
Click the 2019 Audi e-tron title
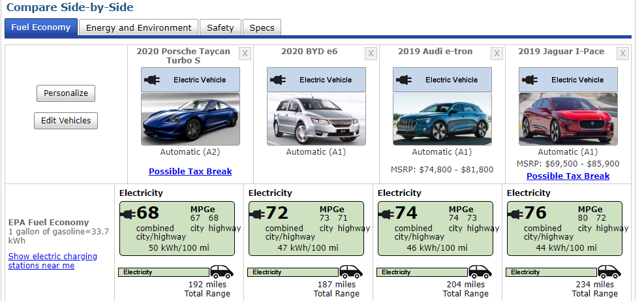[x=435, y=52]
